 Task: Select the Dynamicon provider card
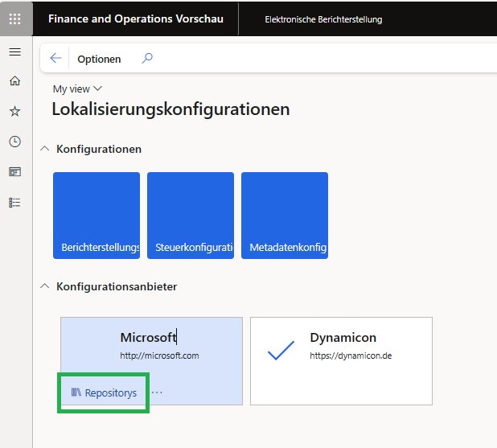341,360
